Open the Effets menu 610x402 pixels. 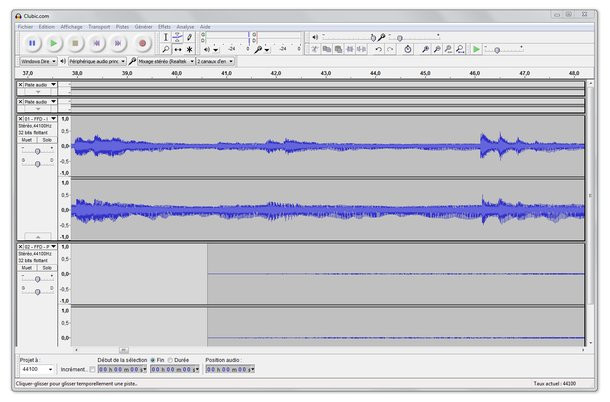click(x=164, y=27)
